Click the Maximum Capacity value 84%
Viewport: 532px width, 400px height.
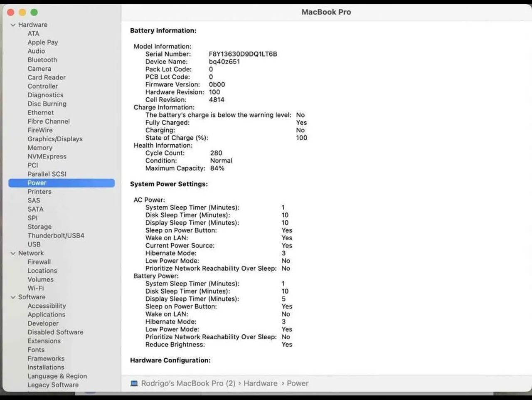pos(217,168)
